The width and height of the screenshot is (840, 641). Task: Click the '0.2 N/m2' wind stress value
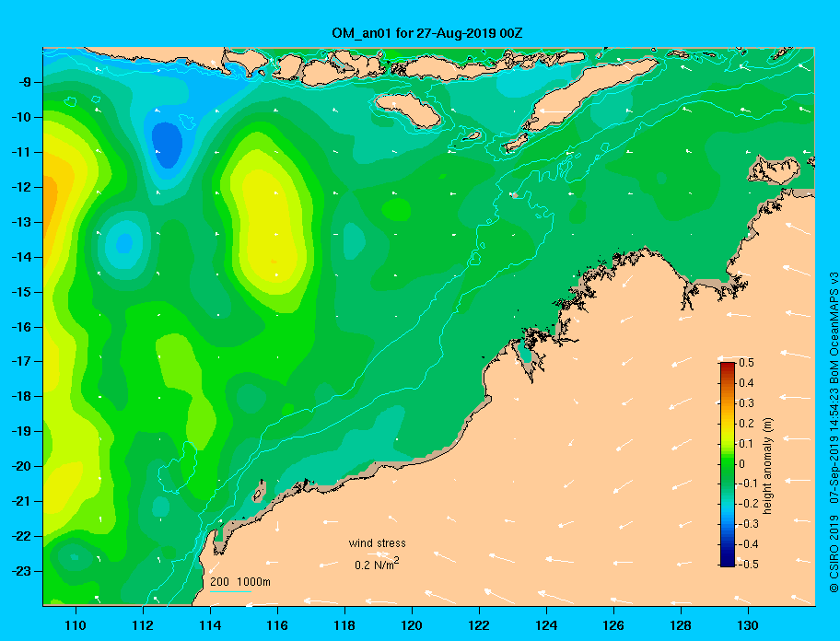point(377,564)
